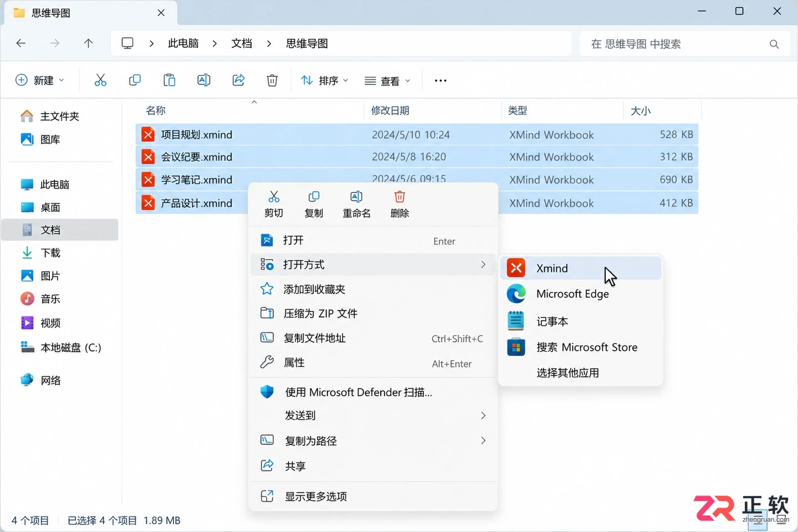Select 下载 in the sidebar
This screenshot has height=532, width=798.
pos(61,253)
